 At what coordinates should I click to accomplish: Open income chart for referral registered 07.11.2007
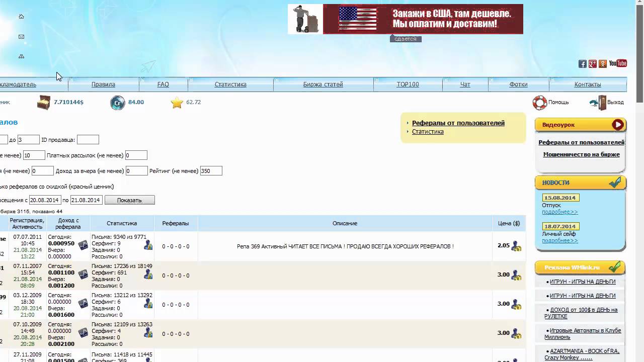coord(83,275)
